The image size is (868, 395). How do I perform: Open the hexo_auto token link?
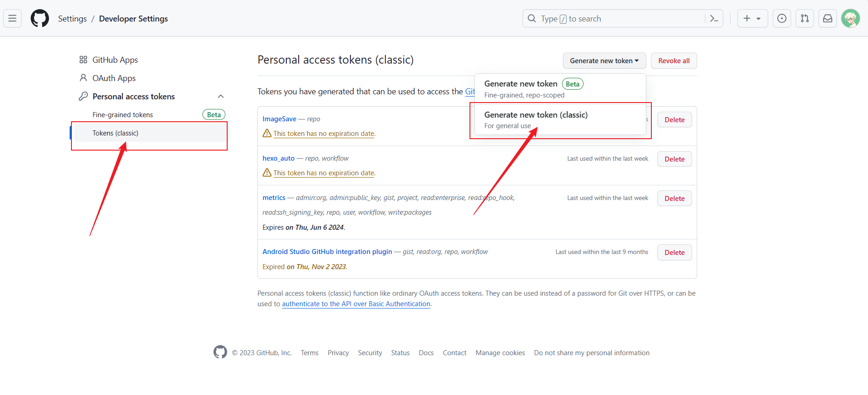click(x=278, y=158)
